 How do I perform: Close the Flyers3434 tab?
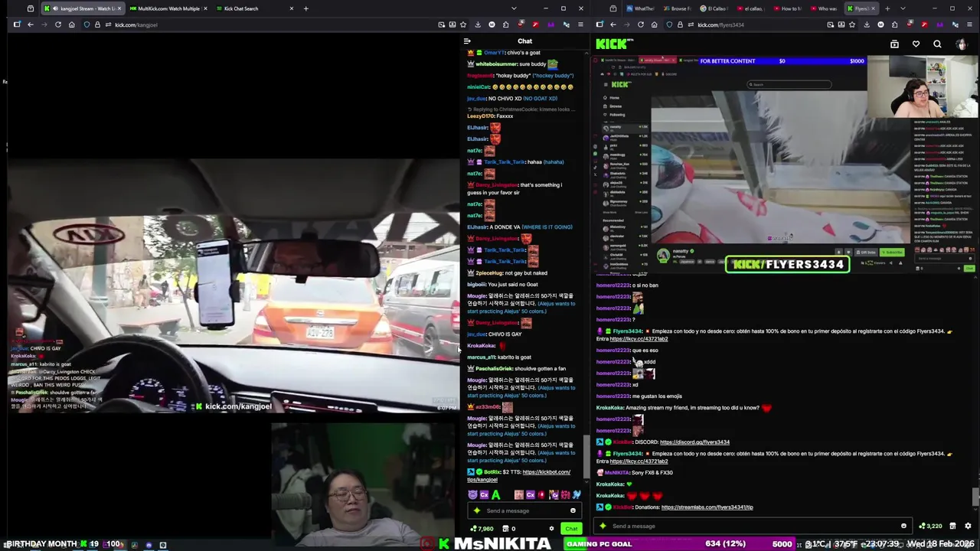(873, 8)
